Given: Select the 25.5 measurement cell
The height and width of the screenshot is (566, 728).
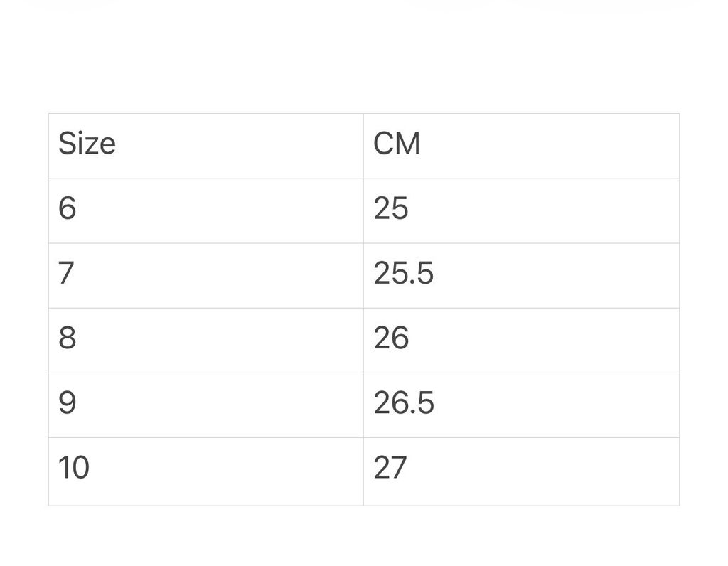Looking at the screenshot, I should click(521, 275).
